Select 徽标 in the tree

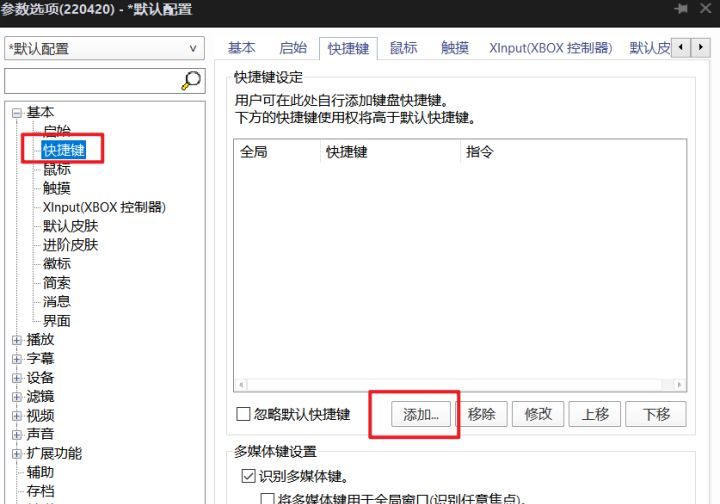pyautogui.click(x=56, y=264)
